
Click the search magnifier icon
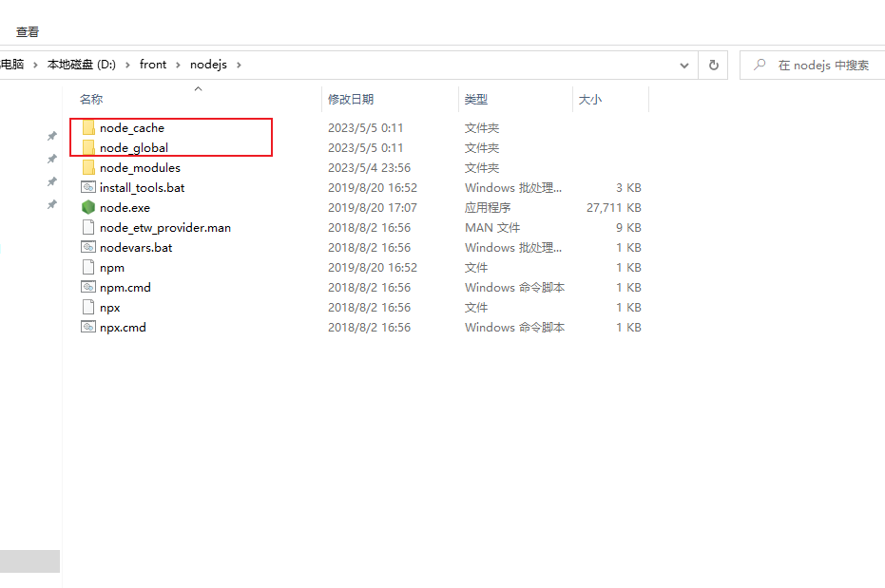coord(760,65)
